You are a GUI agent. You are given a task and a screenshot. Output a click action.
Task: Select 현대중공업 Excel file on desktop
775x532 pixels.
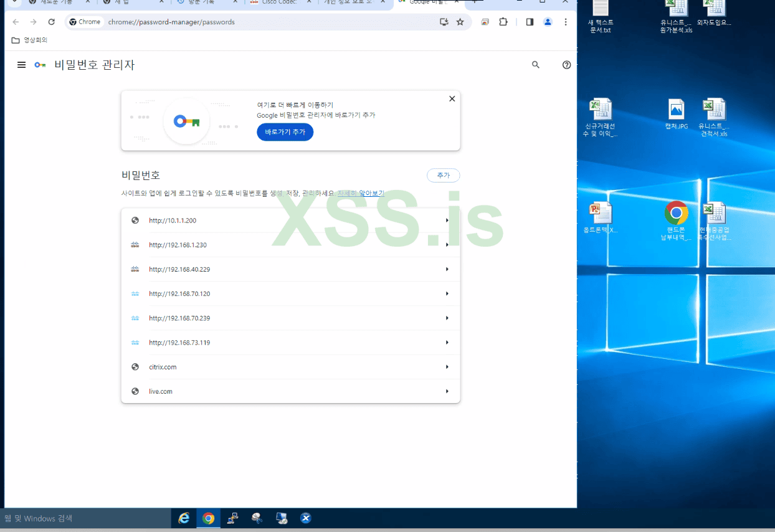click(714, 221)
